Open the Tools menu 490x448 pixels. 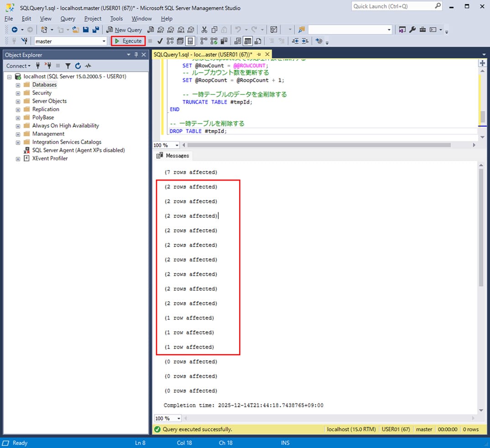click(x=116, y=19)
